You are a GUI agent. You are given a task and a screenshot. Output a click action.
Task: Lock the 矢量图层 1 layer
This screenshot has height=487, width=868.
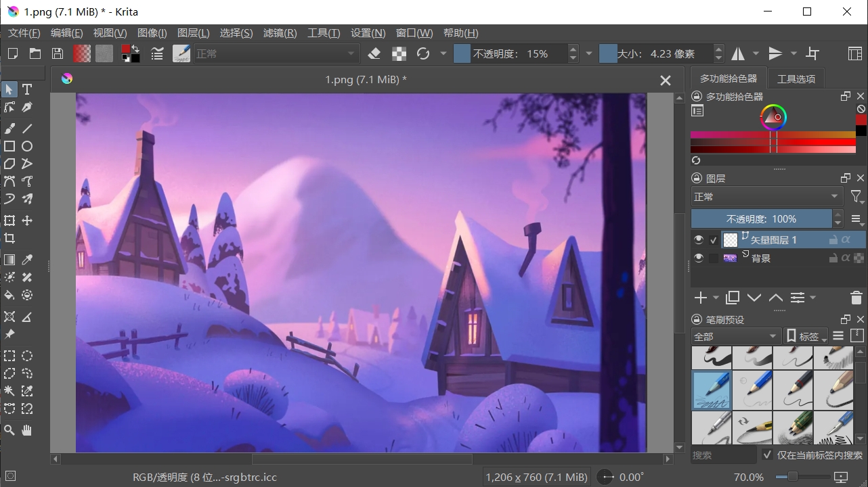[833, 239]
